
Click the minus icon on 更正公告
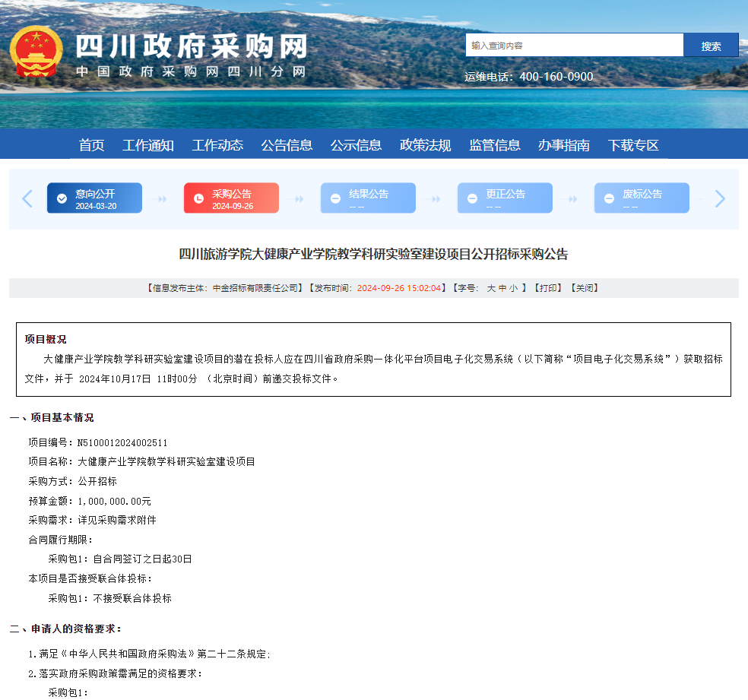click(x=472, y=198)
